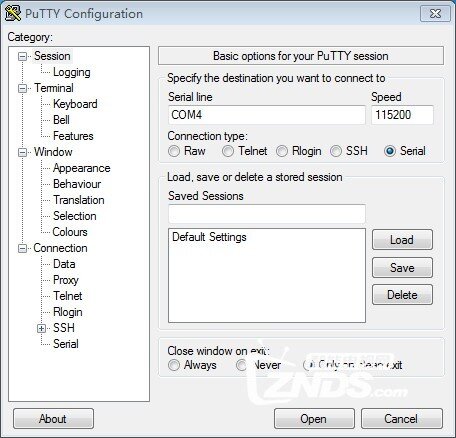Click the Load session button
This screenshot has height=438, width=456.
pyautogui.click(x=402, y=240)
